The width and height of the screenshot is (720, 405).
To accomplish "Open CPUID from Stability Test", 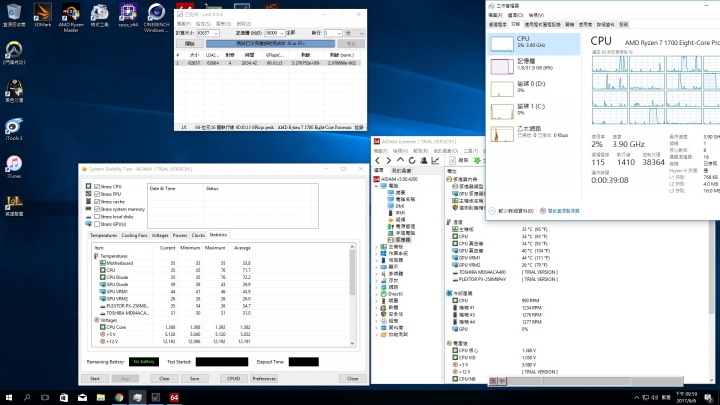I will click(233, 378).
